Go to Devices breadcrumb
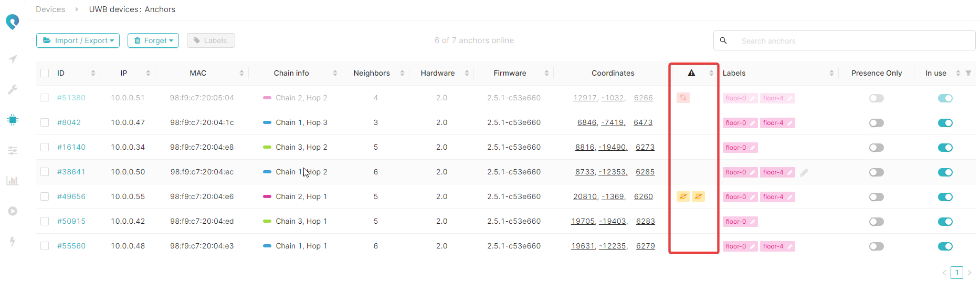 coord(50,9)
